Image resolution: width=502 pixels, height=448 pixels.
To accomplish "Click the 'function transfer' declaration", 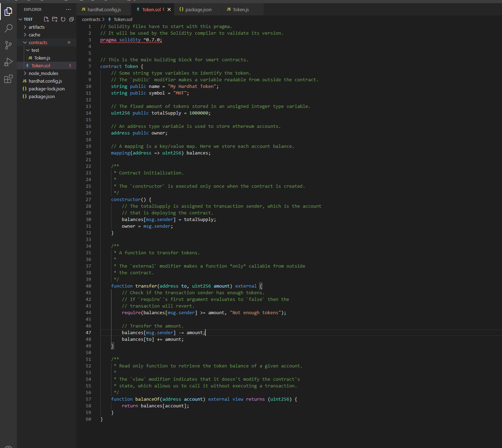I will [186, 286].
